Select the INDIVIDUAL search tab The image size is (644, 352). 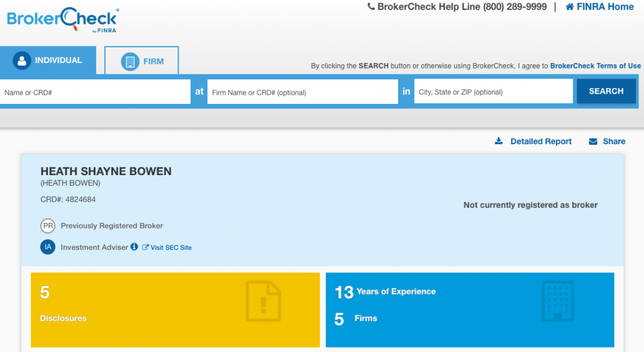tap(48, 60)
